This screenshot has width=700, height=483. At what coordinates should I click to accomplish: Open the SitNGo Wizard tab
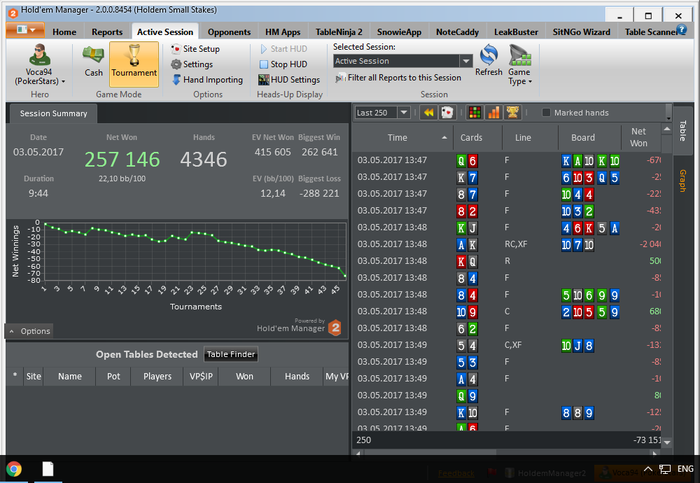click(581, 32)
